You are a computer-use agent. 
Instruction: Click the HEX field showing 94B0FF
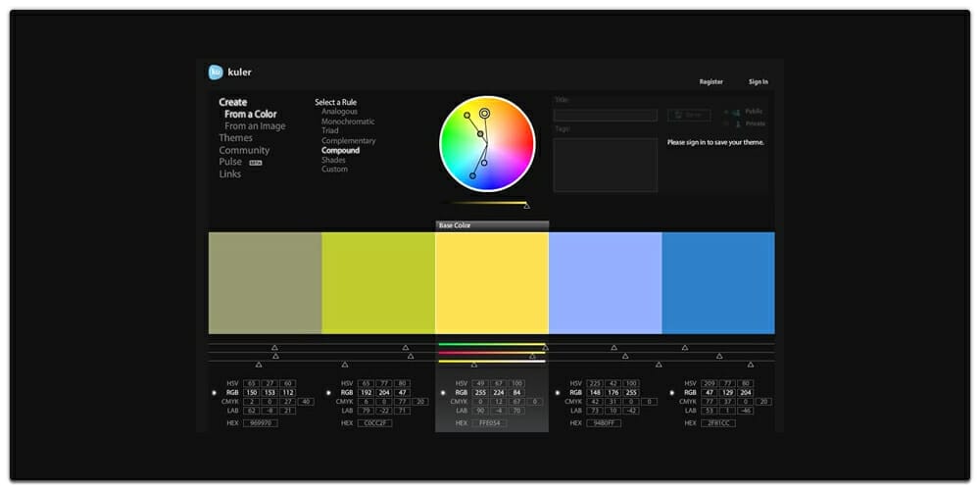coord(604,423)
